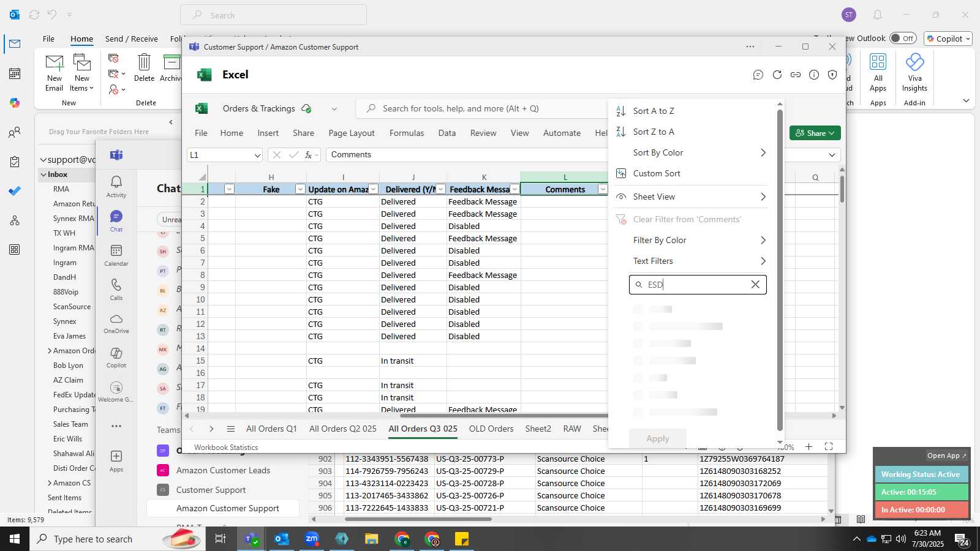Click the shield icon in Excel tab header
980x551 pixels.
click(x=832, y=75)
